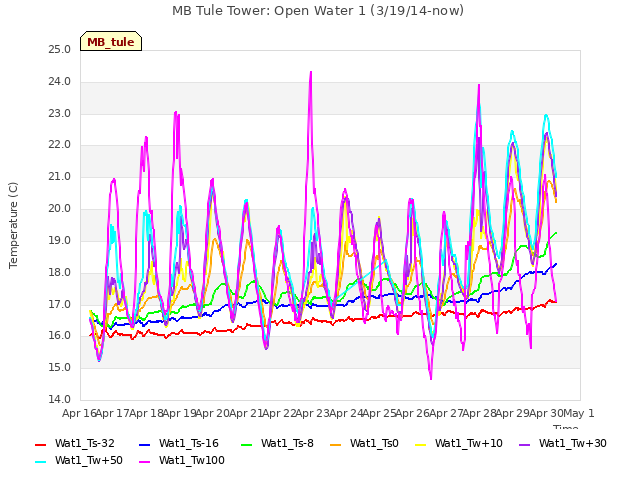640x480 pixels.
Task: Click the 24.0 y-axis tick label
Action: [60, 82]
